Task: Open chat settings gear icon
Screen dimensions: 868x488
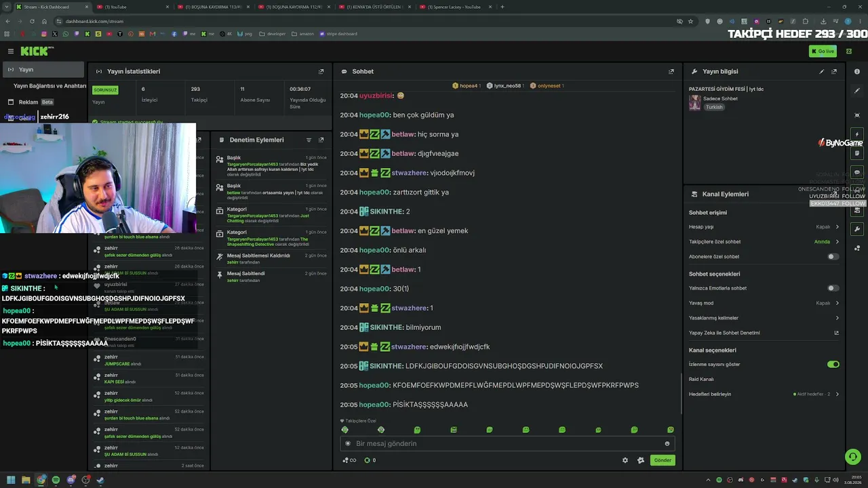Action: tap(625, 460)
